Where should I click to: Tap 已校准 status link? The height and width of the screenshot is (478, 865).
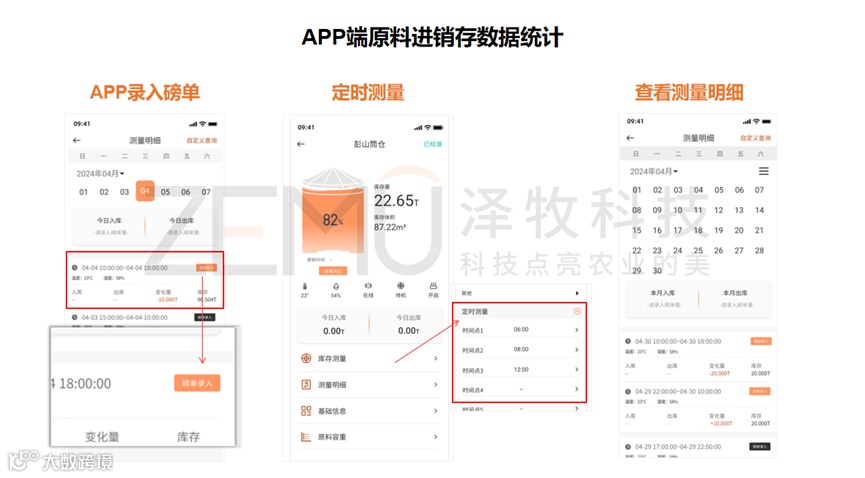pyautogui.click(x=433, y=144)
